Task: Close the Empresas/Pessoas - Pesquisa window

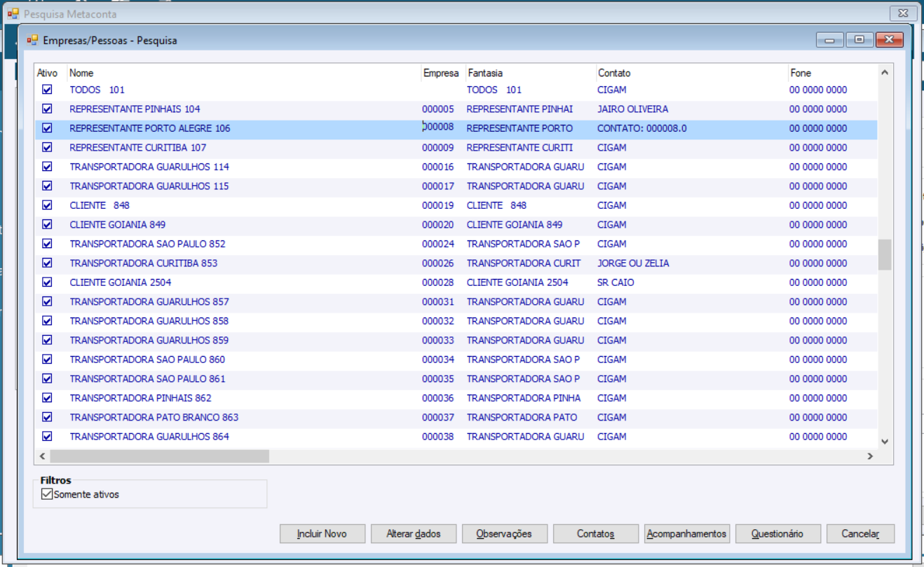Action: 890,40
